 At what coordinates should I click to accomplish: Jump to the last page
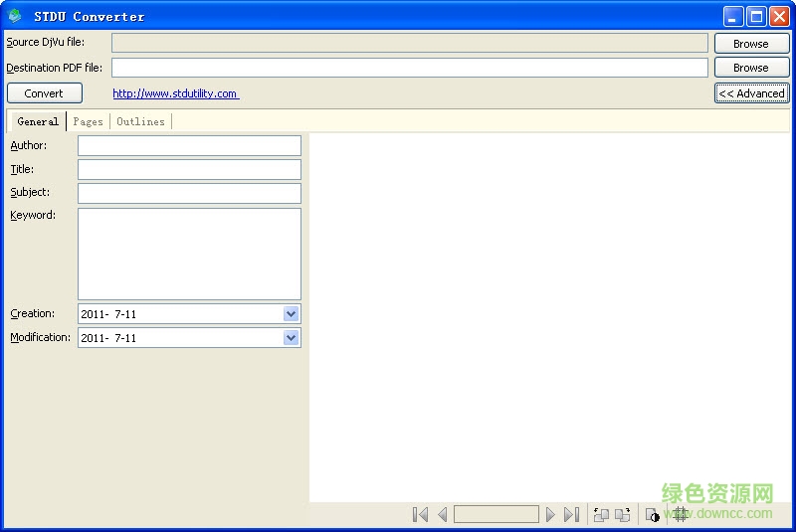click(x=572, y=514)
